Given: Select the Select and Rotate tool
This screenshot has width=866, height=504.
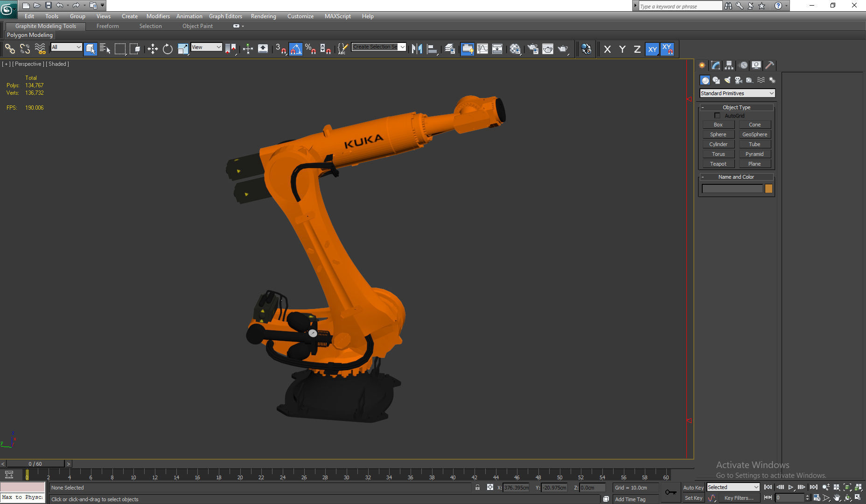Looking at the screenshot, I should [x=168, y=49].
